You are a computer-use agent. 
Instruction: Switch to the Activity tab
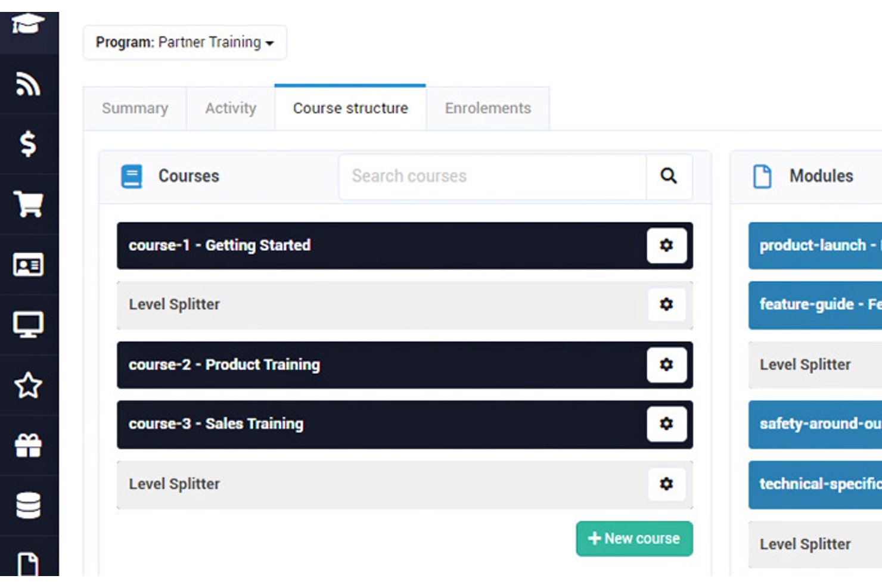[x=231, y=108]
